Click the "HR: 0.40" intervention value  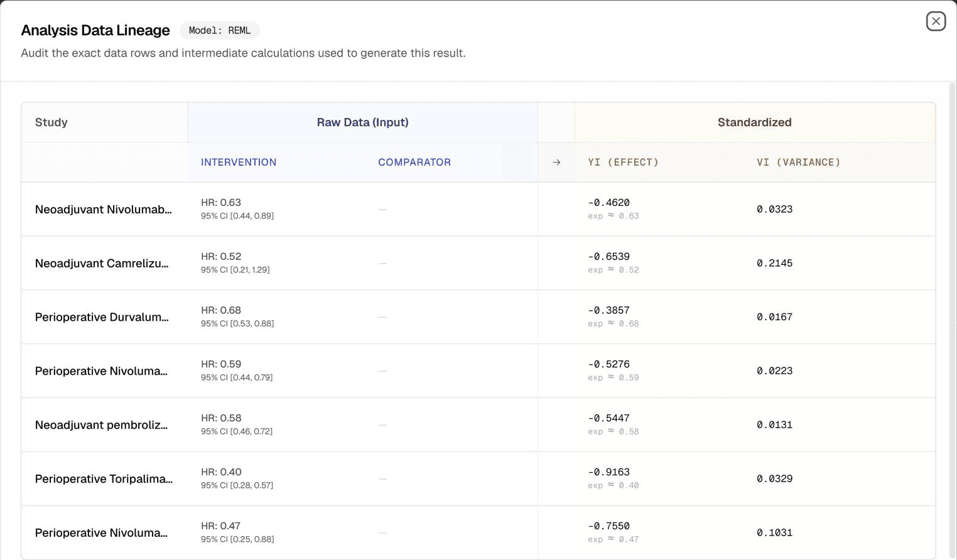click(221, 472)
